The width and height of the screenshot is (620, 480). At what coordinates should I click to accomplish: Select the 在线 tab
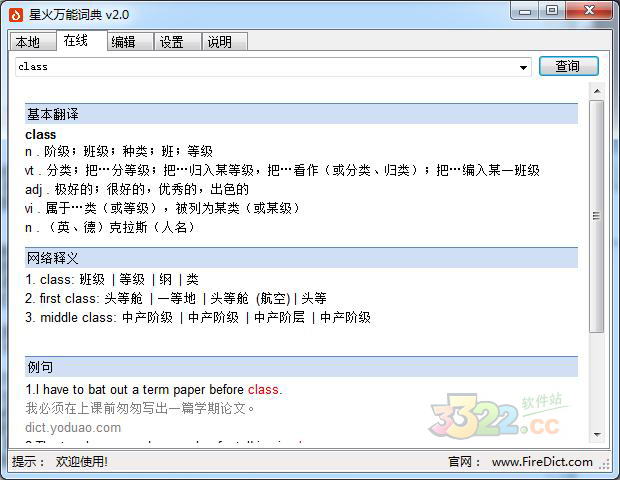(81, 40)
